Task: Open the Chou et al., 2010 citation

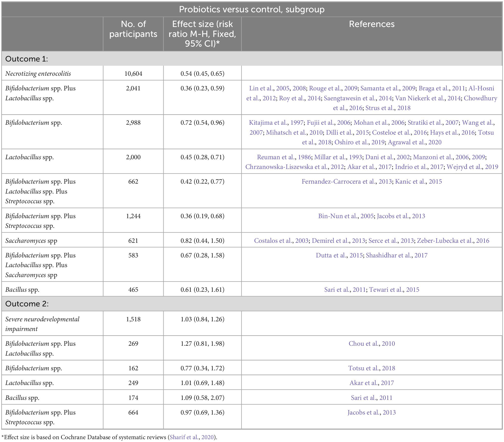Action: click(372, 344)
